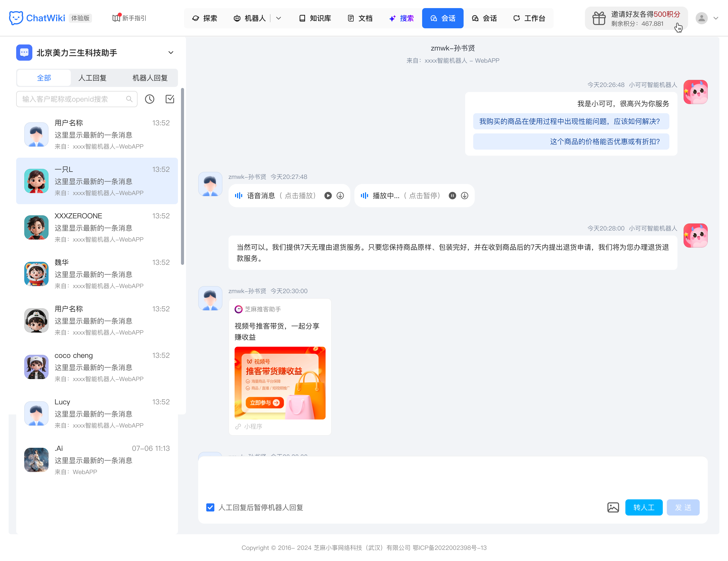Click 小可可 robot avatar at 20:28:00
The width and height of the screenshot is (728, 561).
tap(695, 236)
